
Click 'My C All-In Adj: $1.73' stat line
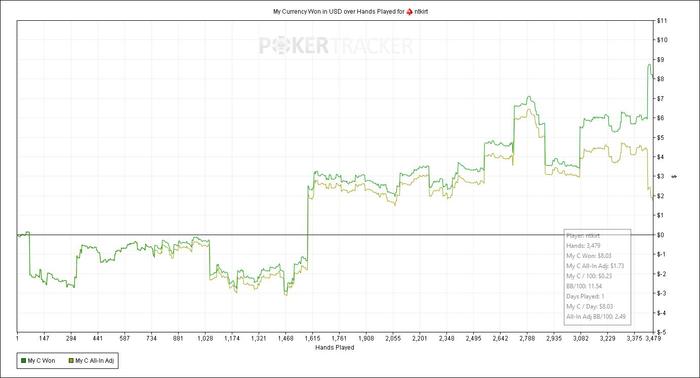click(595, 266)
